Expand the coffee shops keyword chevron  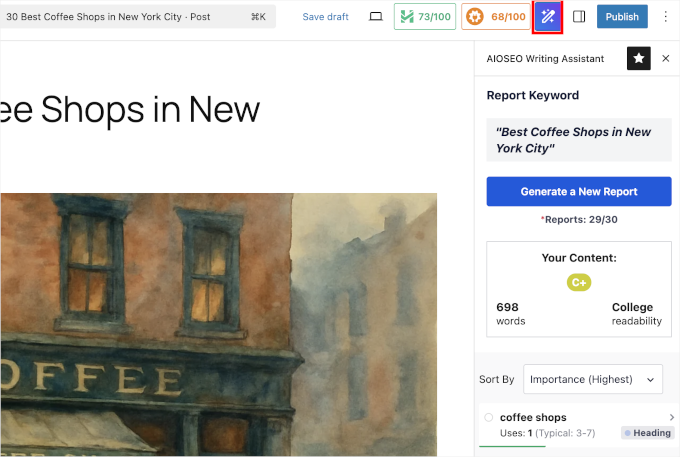pyautogui.click(x=671, y=417)
